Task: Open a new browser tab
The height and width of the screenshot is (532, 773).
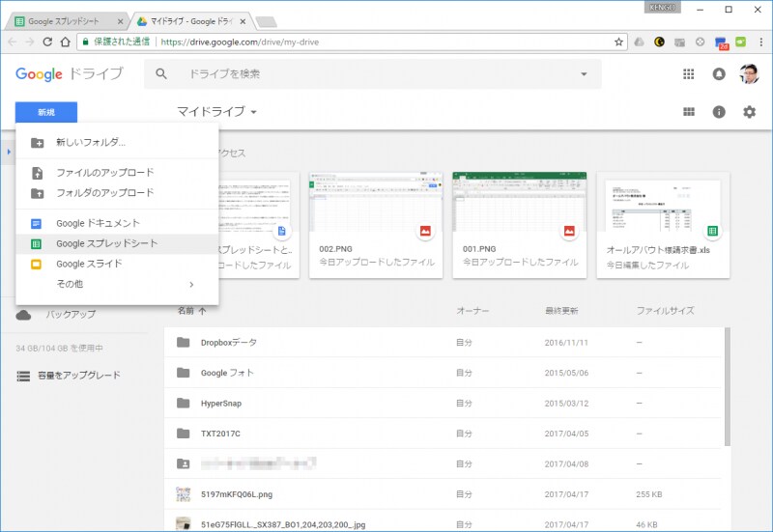Action: coord(267,21)
